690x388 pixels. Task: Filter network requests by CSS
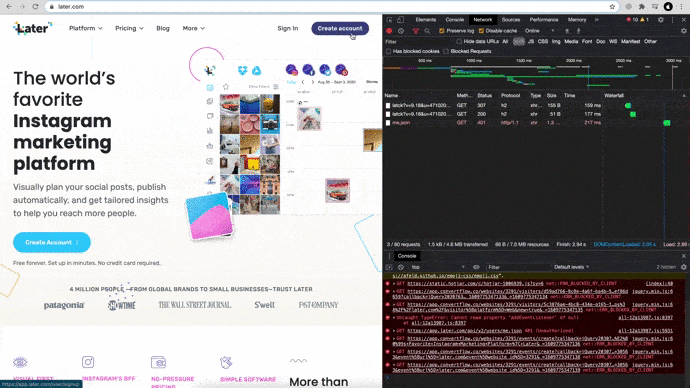click(x=543, y=41)
